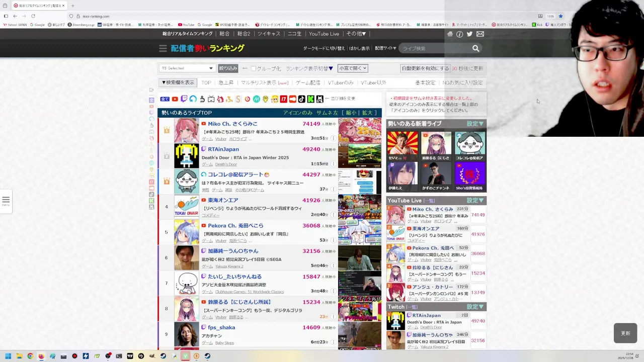Open TradingView icon in taskbar
644x362 pixels.
(130, 356)
